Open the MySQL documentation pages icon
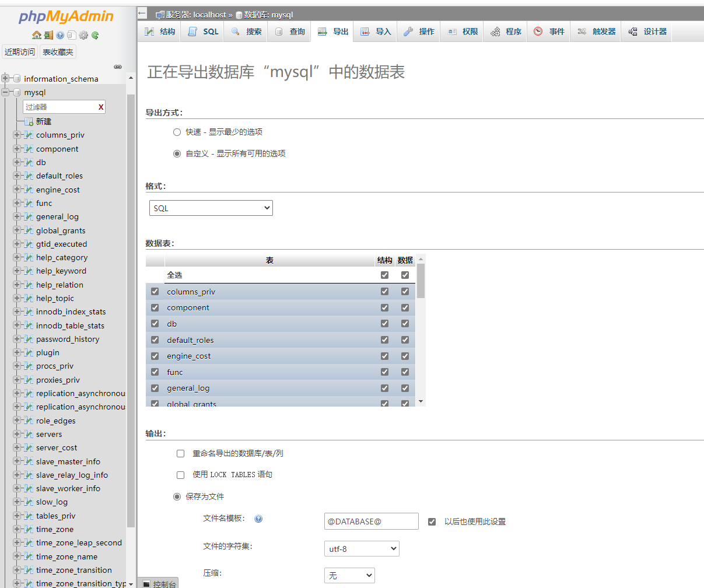The image size is (704, 588). click(71, 35)
